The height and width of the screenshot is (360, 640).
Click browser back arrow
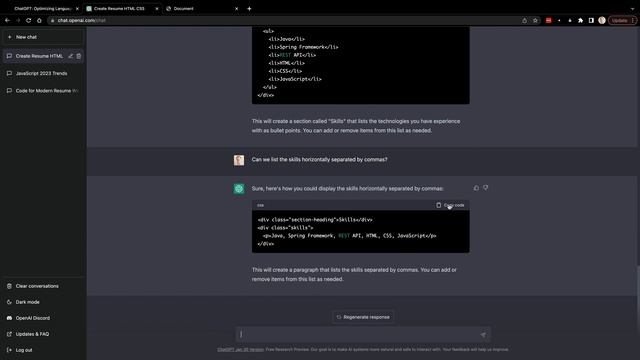tap(7, 20)
